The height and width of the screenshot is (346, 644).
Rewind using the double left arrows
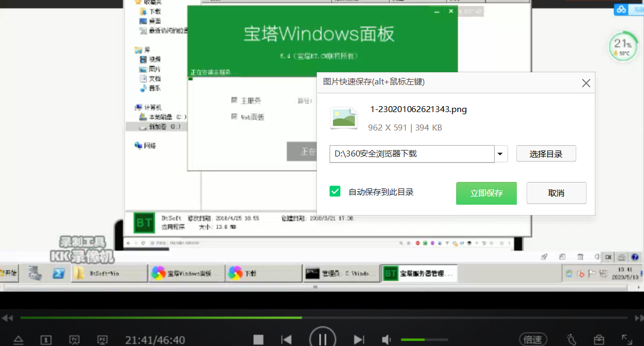8,318
